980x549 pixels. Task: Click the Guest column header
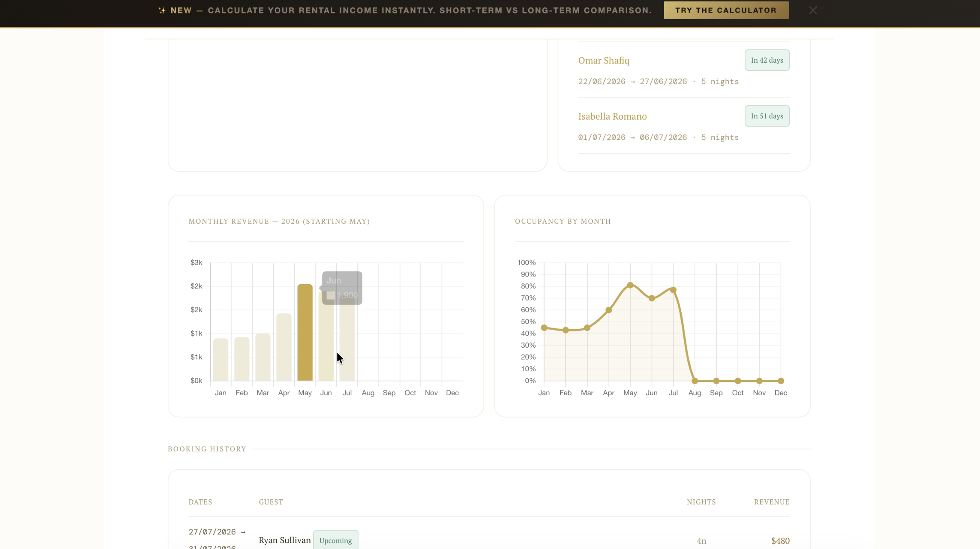click(271, 502)
